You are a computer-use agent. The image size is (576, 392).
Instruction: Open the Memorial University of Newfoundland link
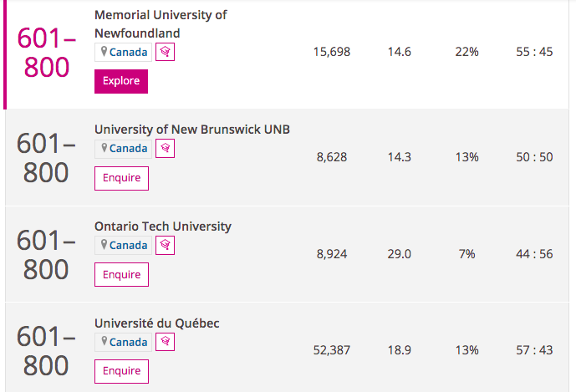(x=161, y=24)
